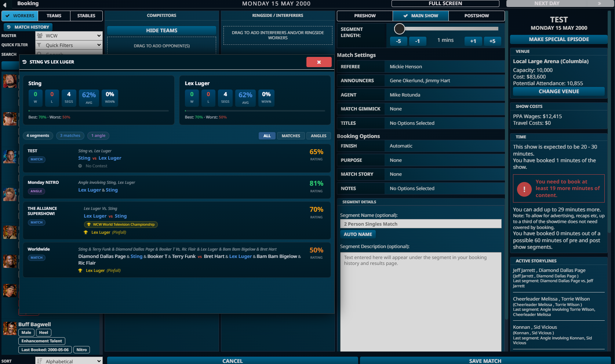Screen dimensions: 615x364
Task: Click the history icon in popup title
Action: pyautogui.click(x=25, y=62)
